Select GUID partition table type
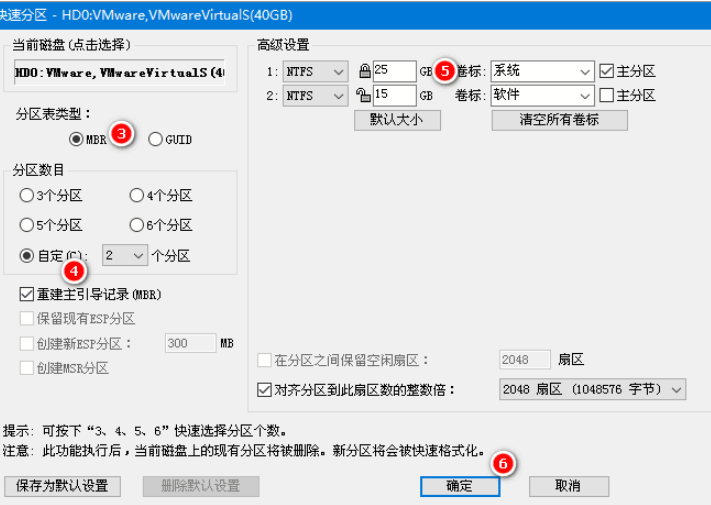Screen dimensions: 711x505 click(155, 139)
